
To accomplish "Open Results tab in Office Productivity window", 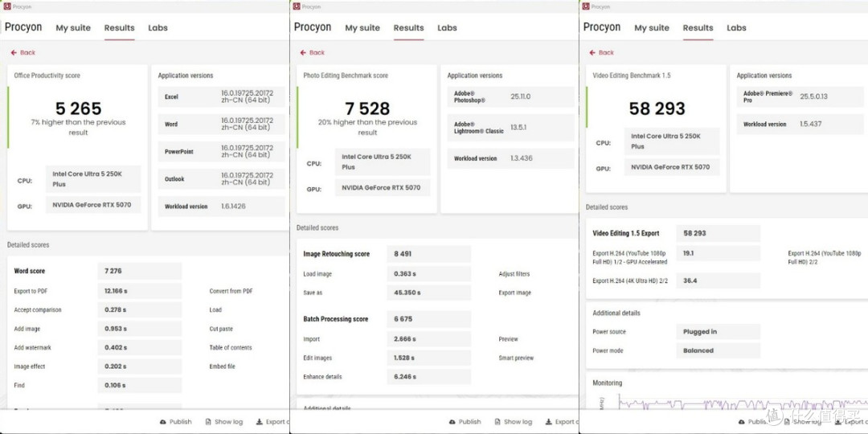I will [x=120, y=27].
